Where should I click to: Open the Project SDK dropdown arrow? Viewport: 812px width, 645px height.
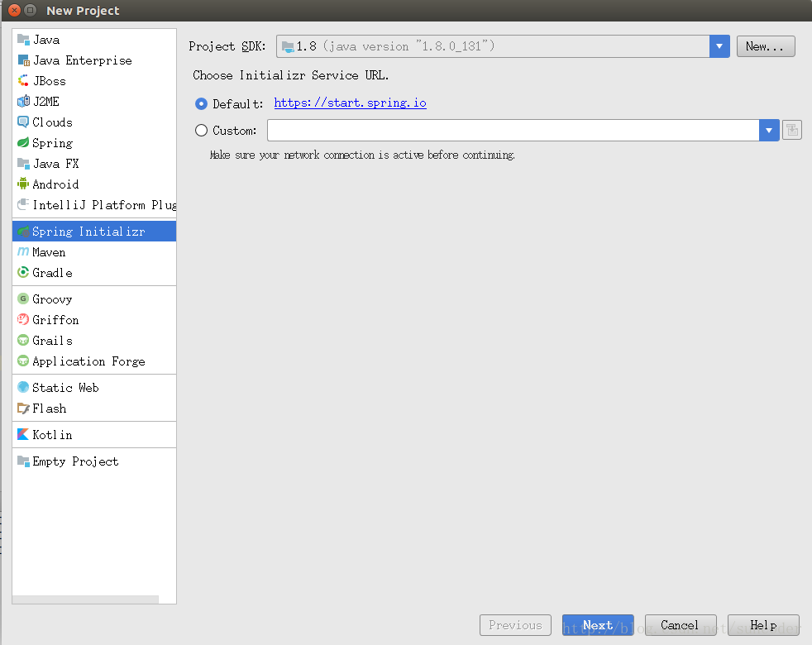point(719,46)
